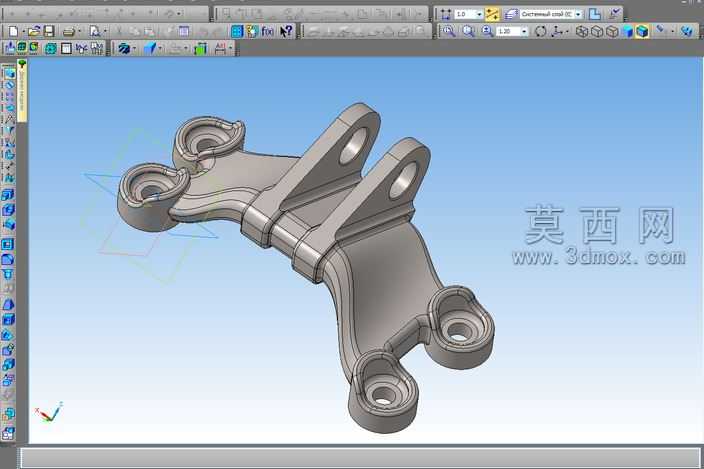This screenshot has height=469, width=704.
Task: Expand the new document dropdown arrow
Action: click(x=23, y=31)
